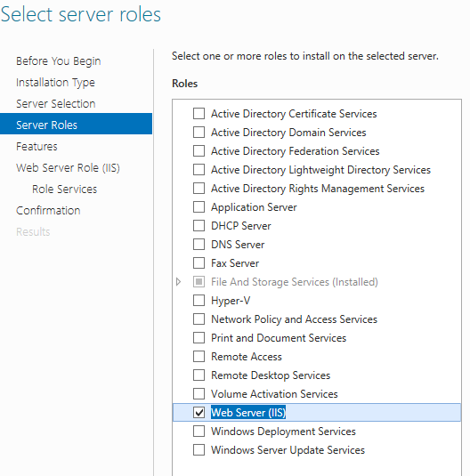Tick the Fax Server checkbox
The width and height of the screenshot is (470, 476).
pos(199,263)
